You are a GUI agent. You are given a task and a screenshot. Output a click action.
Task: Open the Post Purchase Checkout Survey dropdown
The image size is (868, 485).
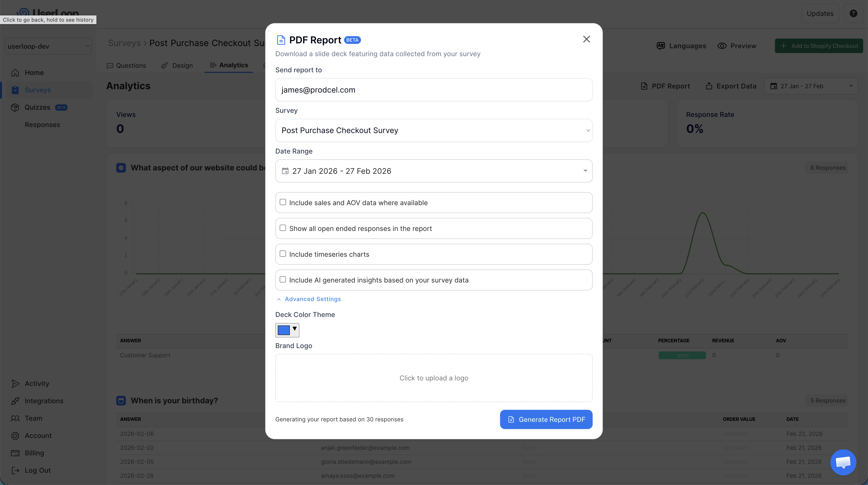point(434,130)
